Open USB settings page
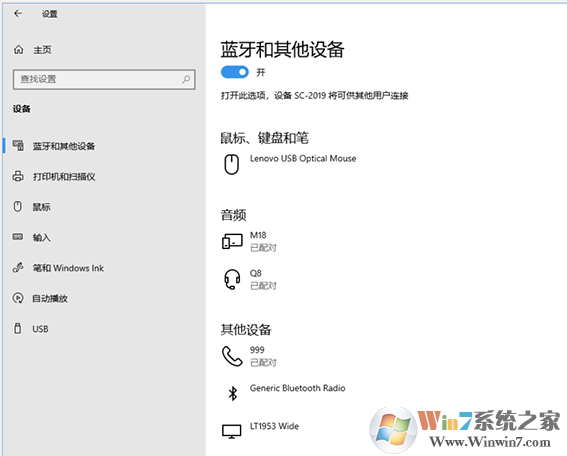This screenshot has height=456, width=567. click(40, 329)
